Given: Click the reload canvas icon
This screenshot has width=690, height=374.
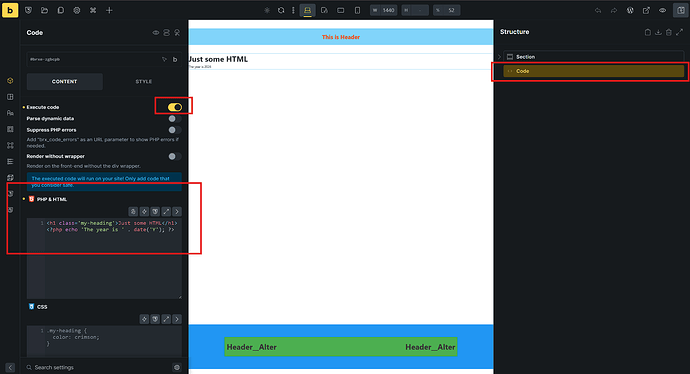Looking at the screenshot, I should click(x=281, y=10).
